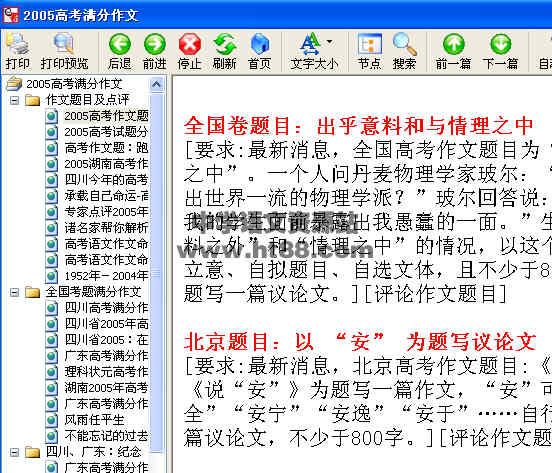Select the 四川、广东：纪念 folder

click(93, 452)
